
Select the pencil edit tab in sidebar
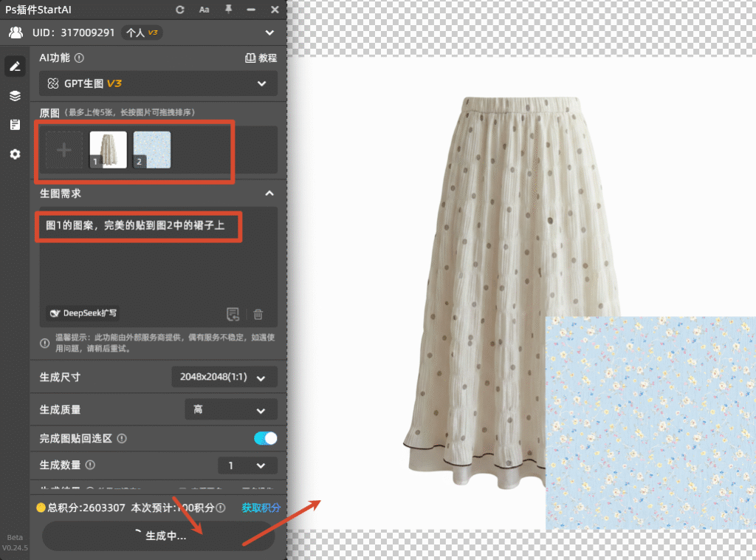coord(15,66)
